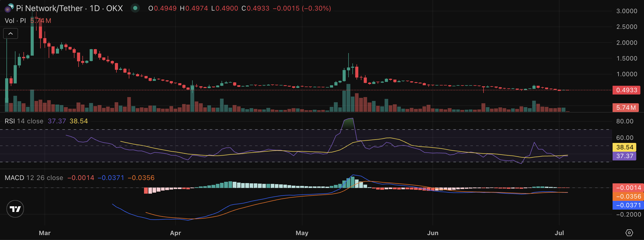
Task: Click the TradingView logo button
Action: point(15,209)
